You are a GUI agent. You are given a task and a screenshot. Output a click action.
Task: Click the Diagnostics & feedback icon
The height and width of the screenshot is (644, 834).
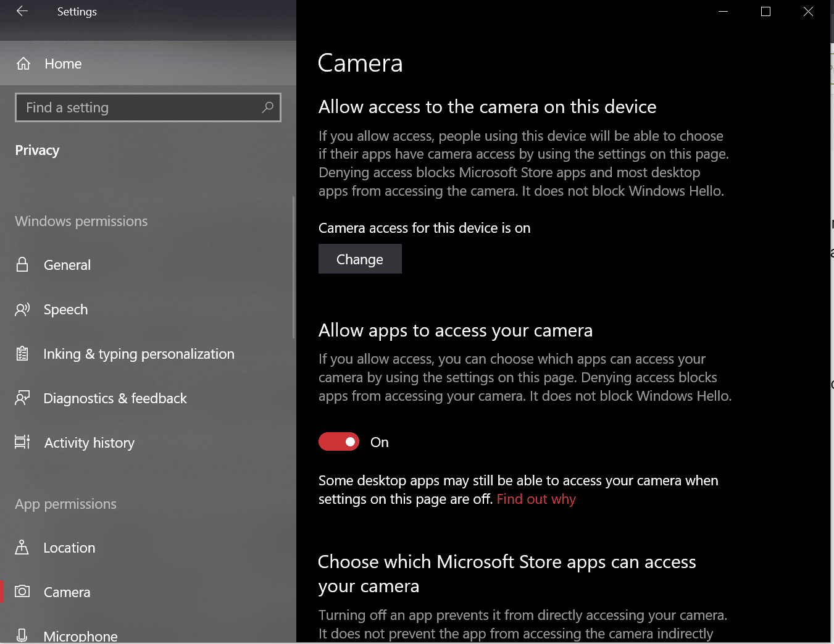22,398
